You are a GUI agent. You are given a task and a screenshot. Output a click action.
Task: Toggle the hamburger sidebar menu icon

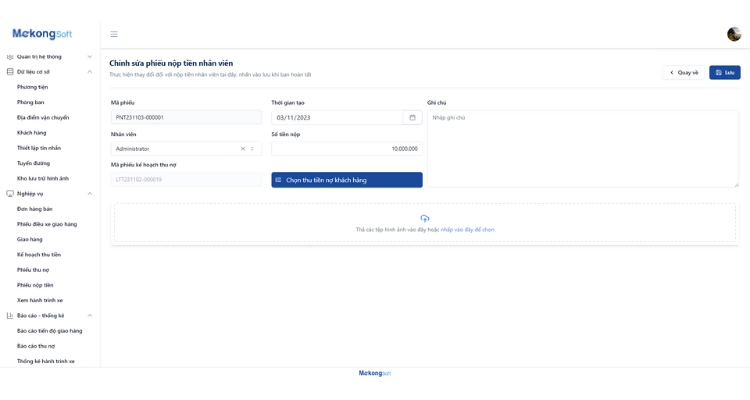point(114,34)
